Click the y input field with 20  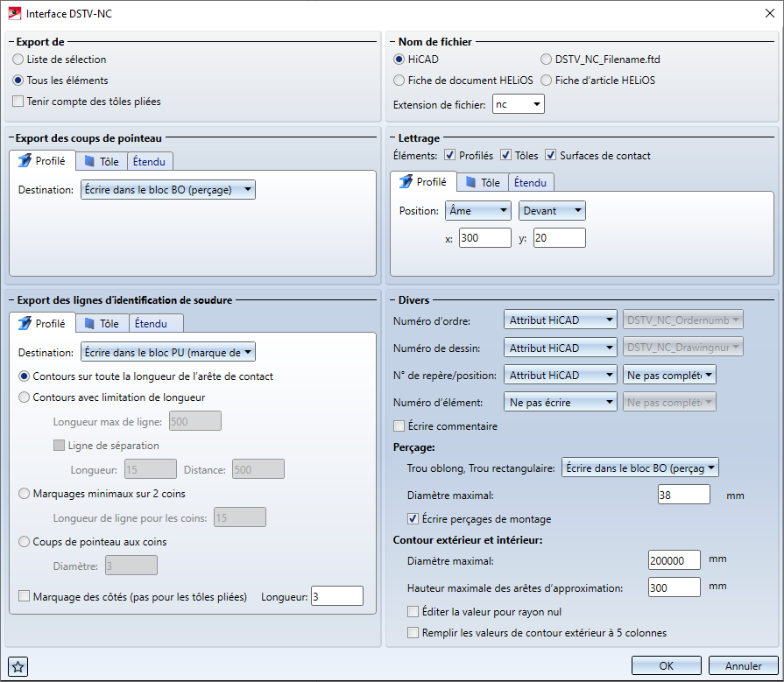pyautogui.click(x=560, y=238)
